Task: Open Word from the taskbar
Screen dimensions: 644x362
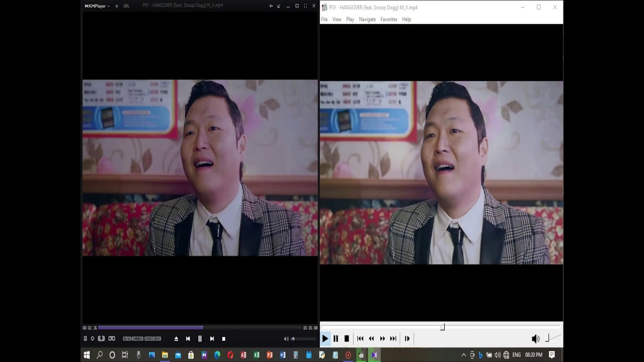Action: tap(283, 355)
